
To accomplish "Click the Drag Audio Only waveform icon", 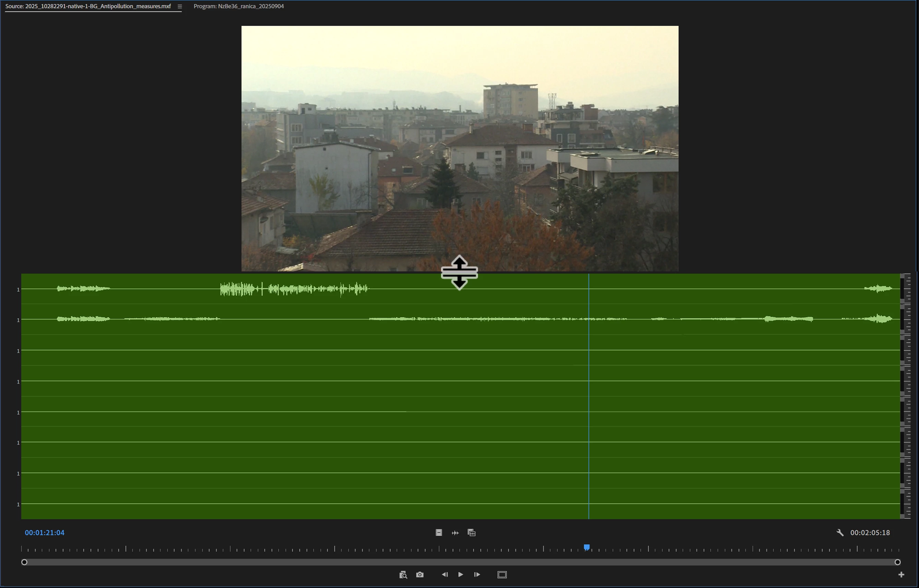I will coord(455,532).
